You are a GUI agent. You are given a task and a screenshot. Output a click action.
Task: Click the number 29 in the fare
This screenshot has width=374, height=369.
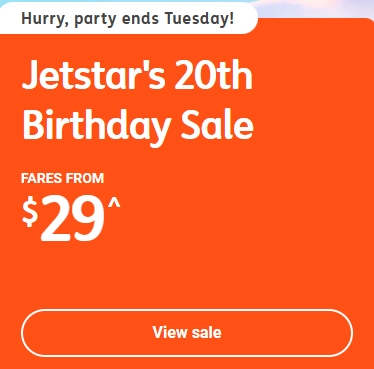72,219
